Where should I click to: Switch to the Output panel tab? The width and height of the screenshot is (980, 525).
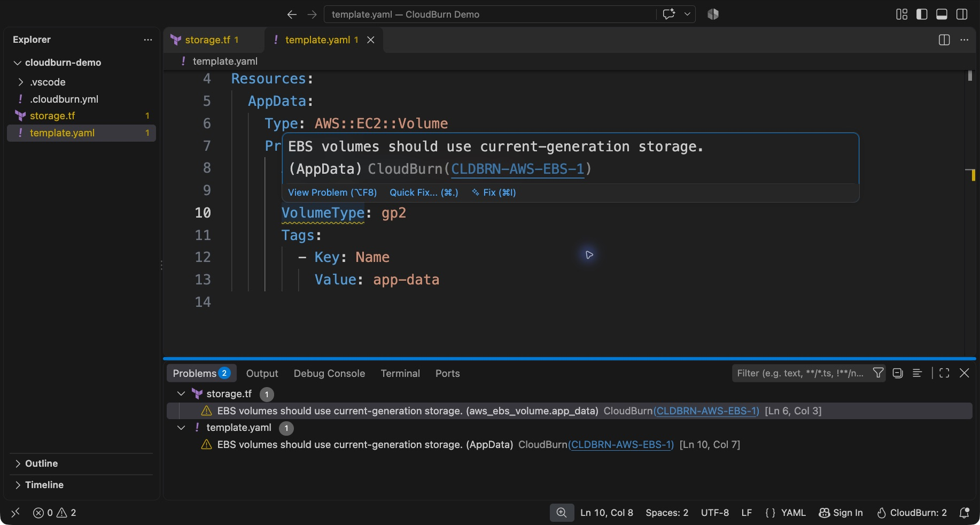tap(262, 373)
